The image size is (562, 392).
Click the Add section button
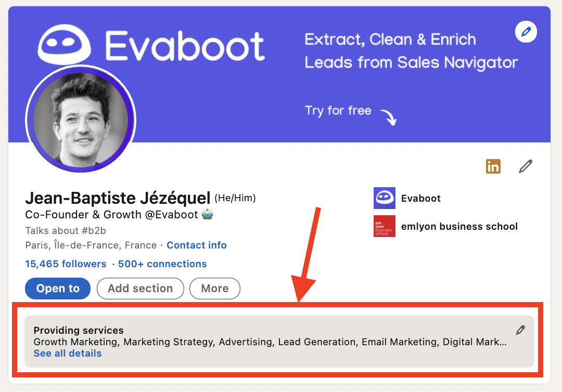click(x=140, y=289)
